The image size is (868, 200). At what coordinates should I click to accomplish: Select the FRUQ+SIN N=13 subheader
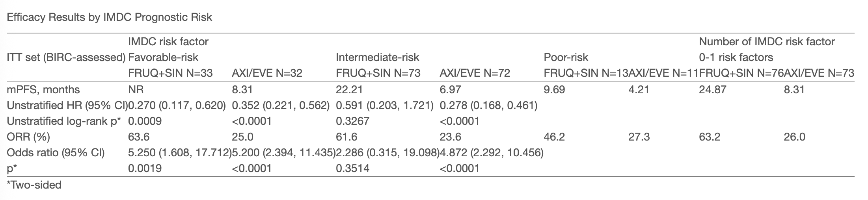[x=585, y=73]
